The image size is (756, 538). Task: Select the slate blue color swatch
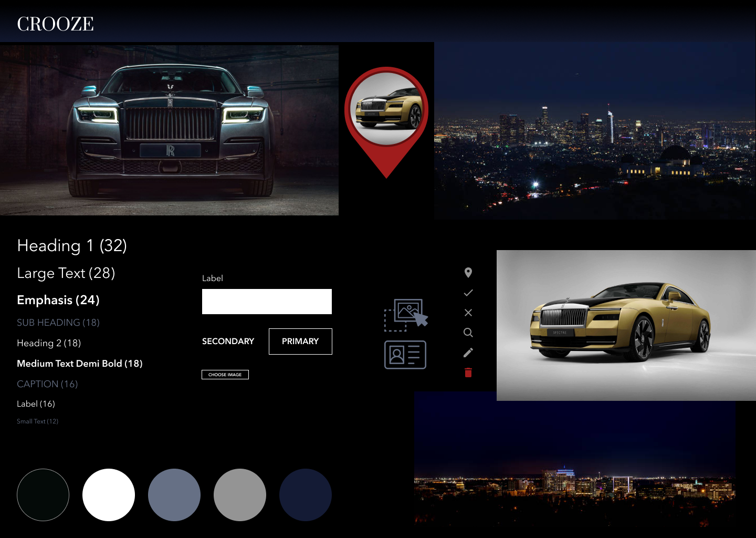(174, 495)
